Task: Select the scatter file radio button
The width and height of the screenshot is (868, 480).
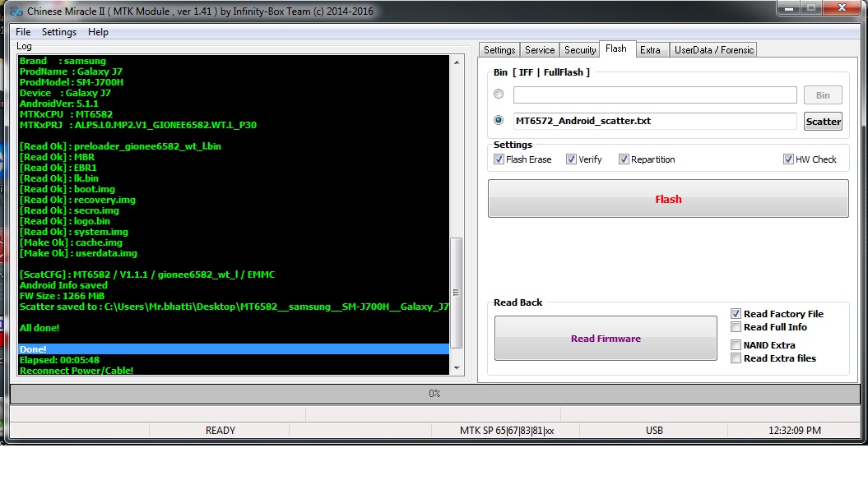Action: 499,120
